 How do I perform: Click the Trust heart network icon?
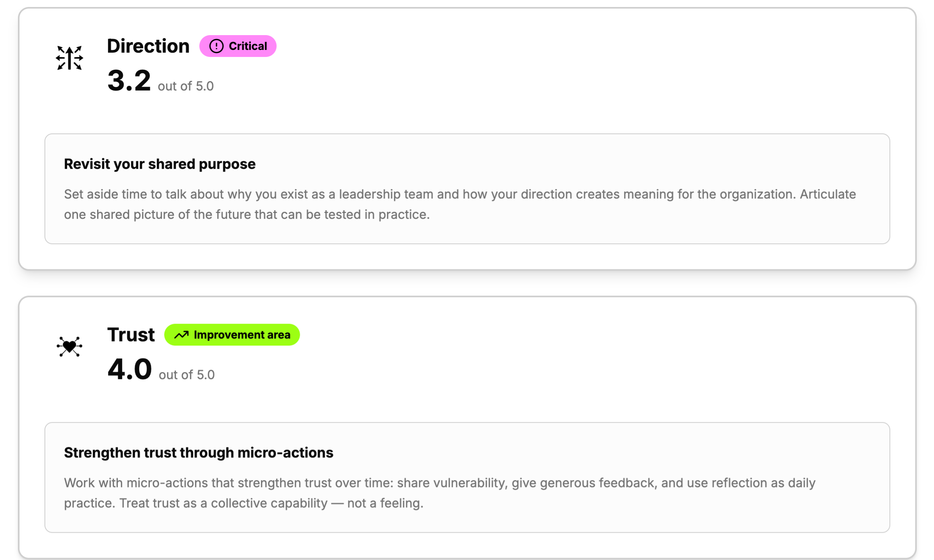point(69,346)
